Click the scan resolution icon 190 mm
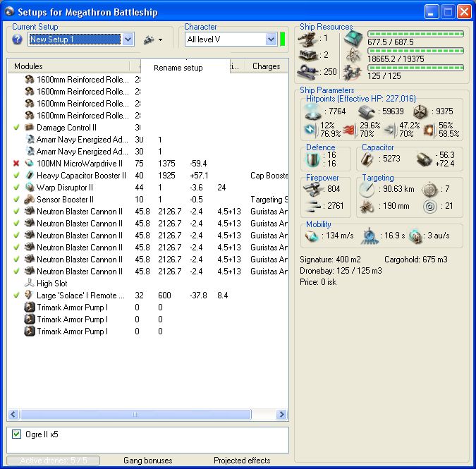Screen dimensions: 476x469 click(367, 207)
